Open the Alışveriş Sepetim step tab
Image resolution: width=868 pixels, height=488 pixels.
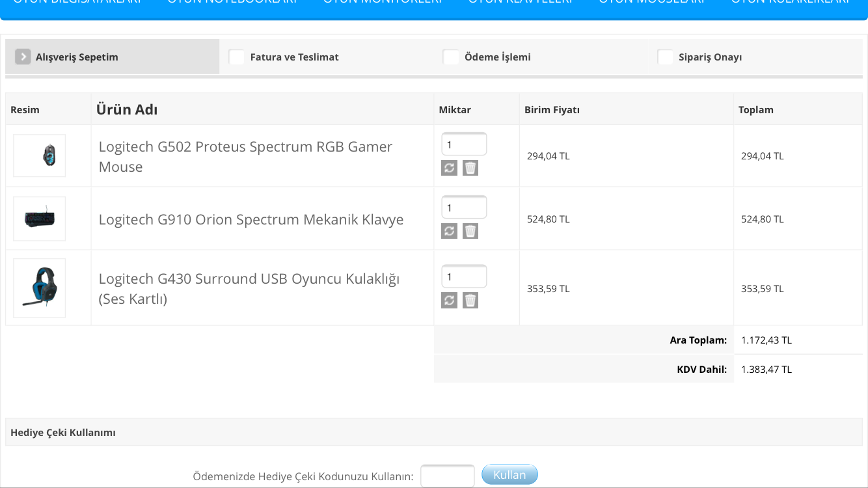[x=113, y=57]
